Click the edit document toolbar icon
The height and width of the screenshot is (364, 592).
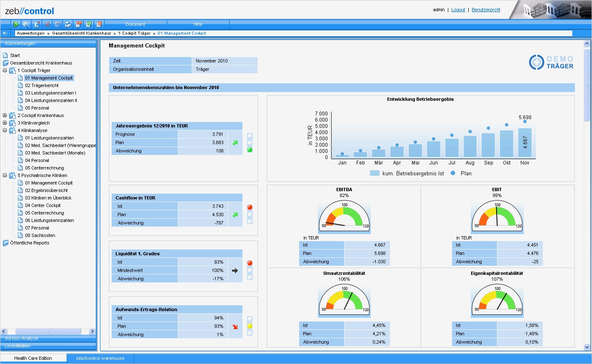[x=36, y=24]
